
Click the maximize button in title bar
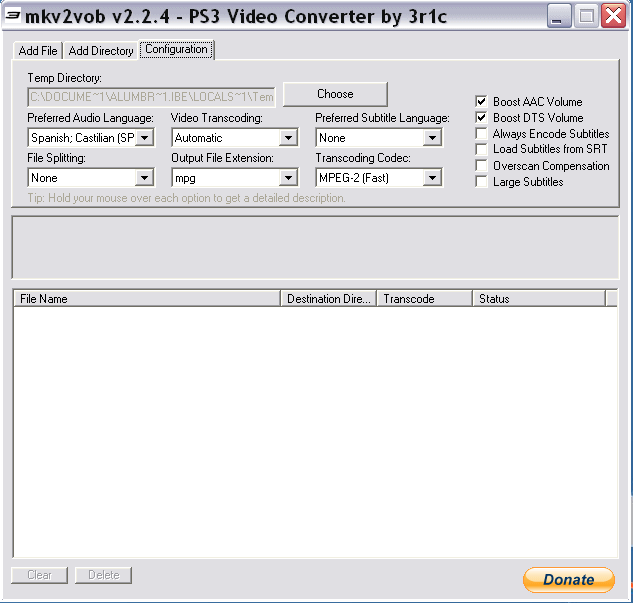click(x=586, y=16)
